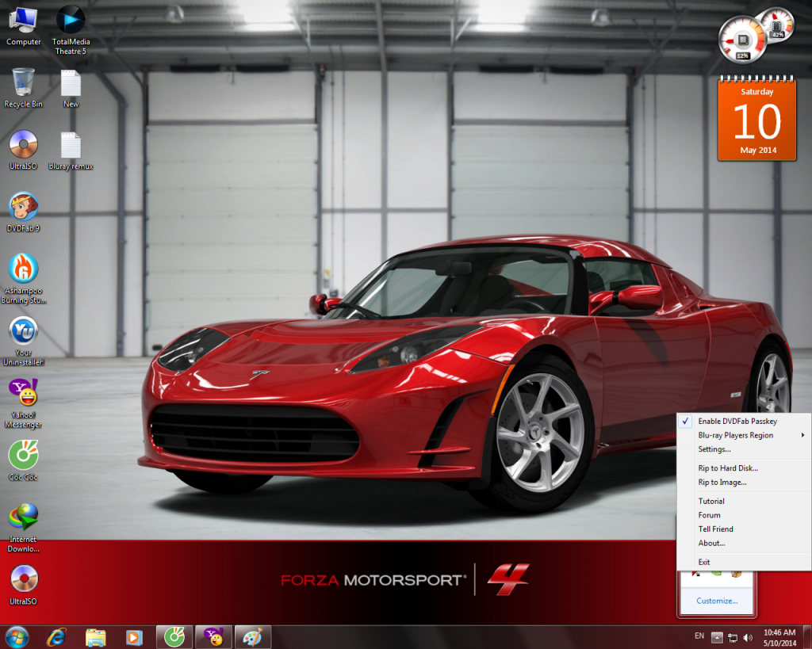Select the Recycle Bin icon

tap(23, 88)
